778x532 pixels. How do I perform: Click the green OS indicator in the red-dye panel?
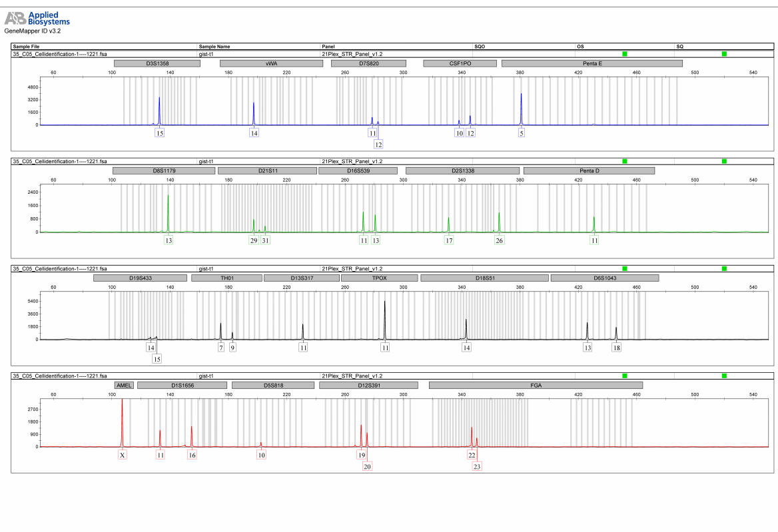pos(625,376)
